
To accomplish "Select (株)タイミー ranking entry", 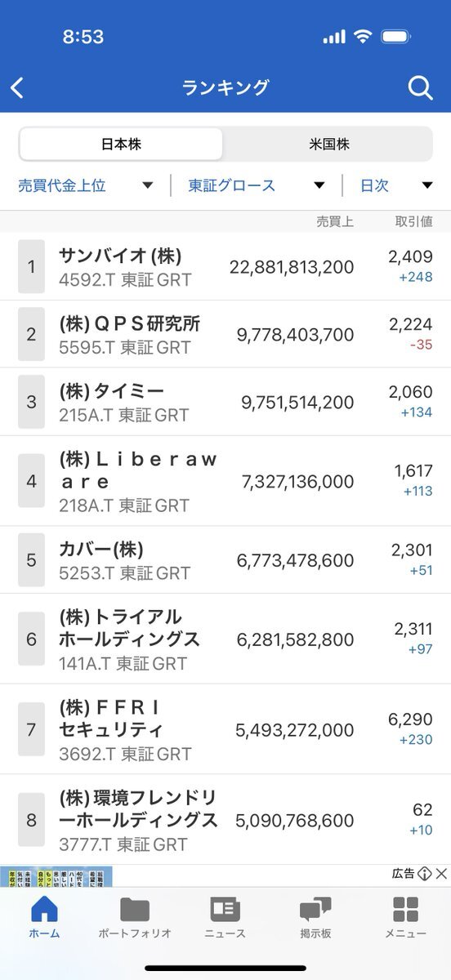I will pos(225,403).
